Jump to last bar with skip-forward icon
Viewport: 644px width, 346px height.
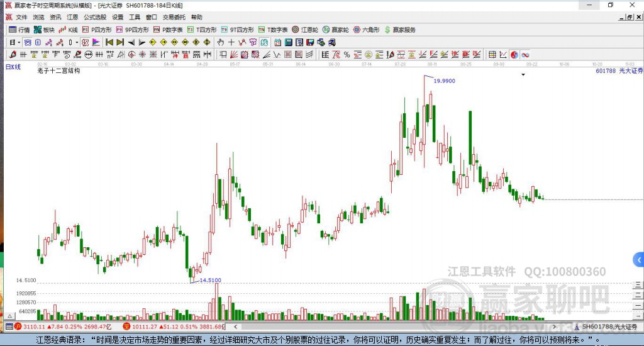coord(120,42)
